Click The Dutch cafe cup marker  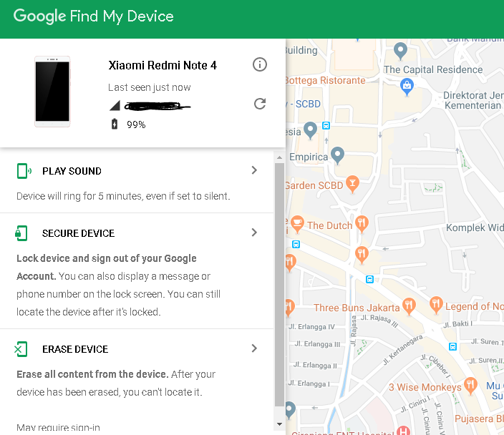tap(297, 224)
